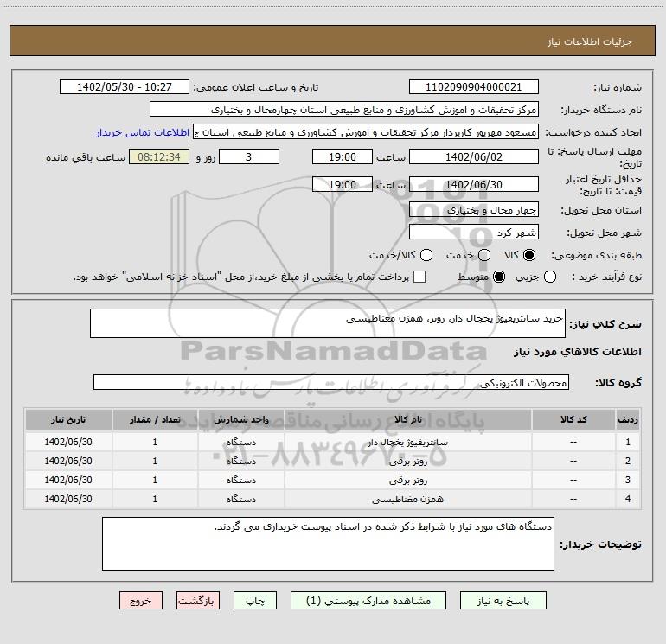The width and height of the screenshot is (666, 644).
Task: Click the row number 3 cell
Action: point(628,480)
